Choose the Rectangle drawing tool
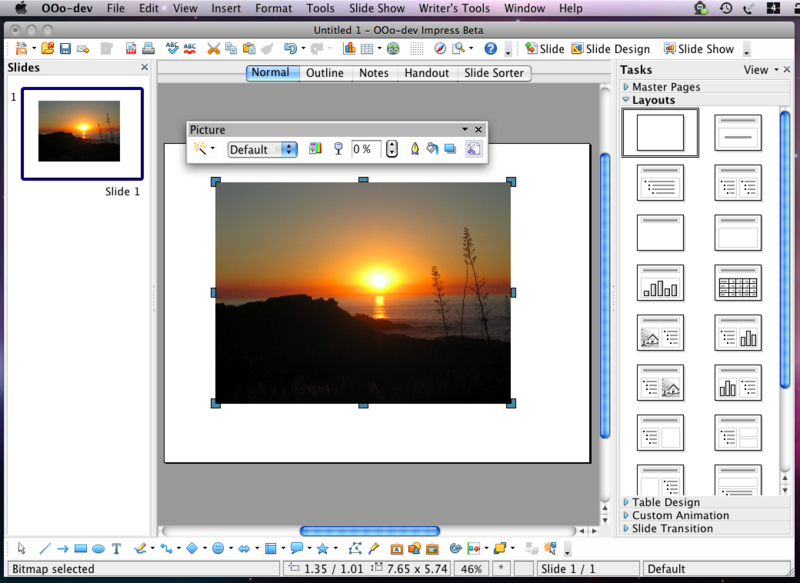This screenshot has width=800, height=583. pos(80,548)
